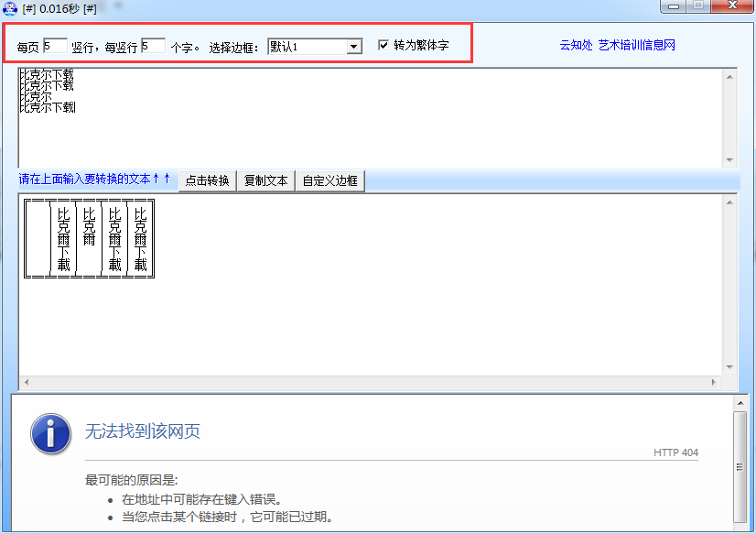Screen dimensions: 756x534
Task: Click the input text area's scroll down arrow
Action: click(x=729, y=158)
